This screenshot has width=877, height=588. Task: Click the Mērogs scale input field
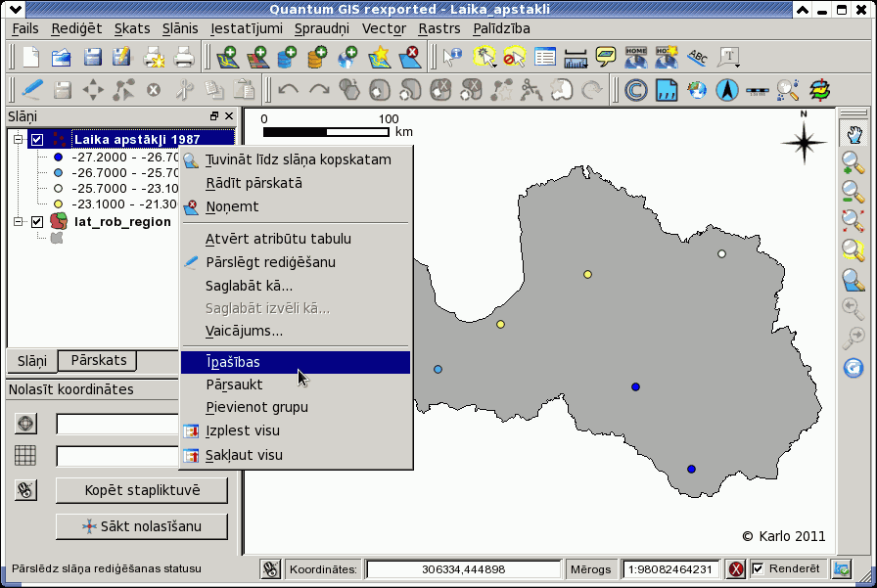(x=670, y=569)
